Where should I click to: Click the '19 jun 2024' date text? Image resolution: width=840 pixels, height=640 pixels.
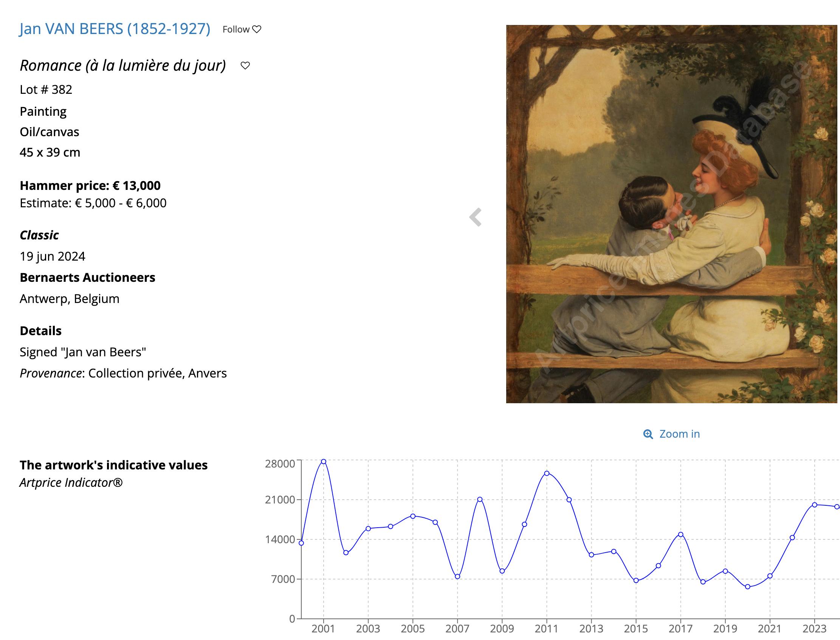coord(53,256)
